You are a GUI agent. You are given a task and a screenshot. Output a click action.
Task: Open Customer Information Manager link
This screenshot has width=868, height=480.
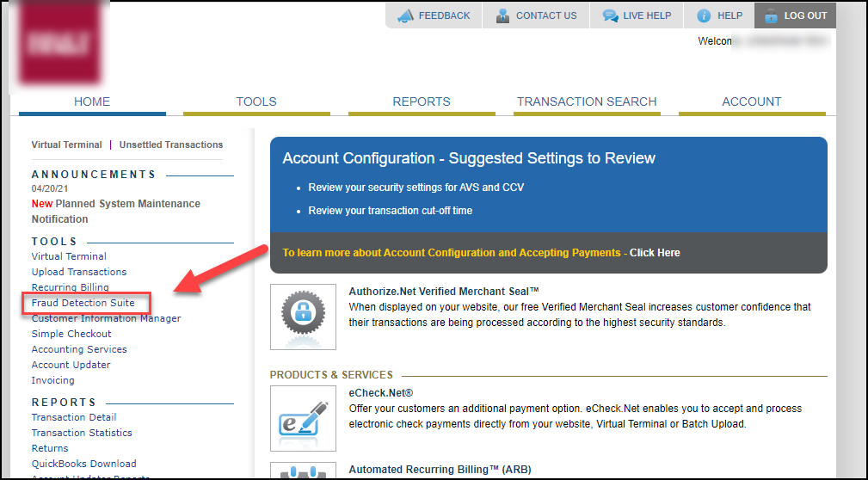pos(107,318)
